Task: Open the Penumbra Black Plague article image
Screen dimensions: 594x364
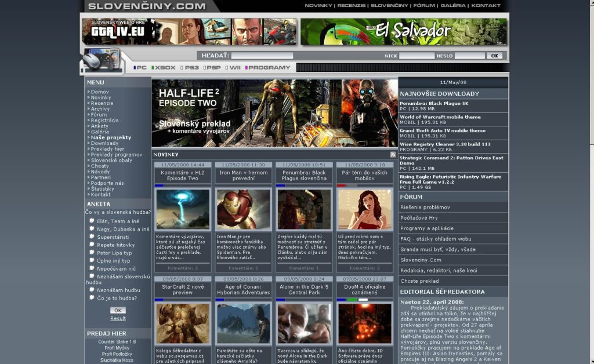Action: tap(304, 209)
